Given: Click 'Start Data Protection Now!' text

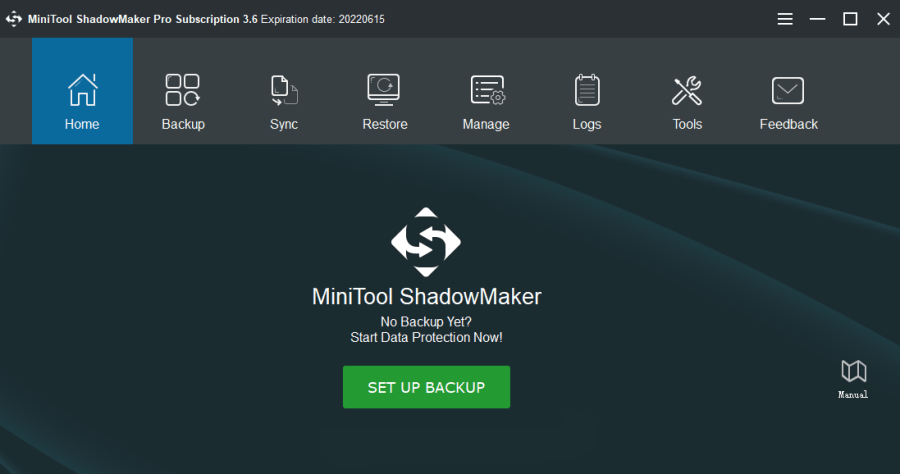Looking at the screenshot, I should tap(426, 337).
